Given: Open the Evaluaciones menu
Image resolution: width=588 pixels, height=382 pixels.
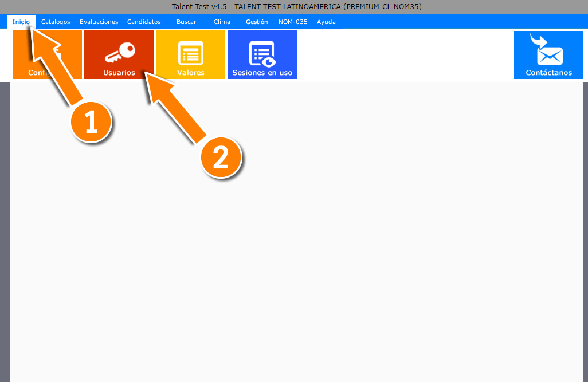Looking at the screenshot, I should [99, 22].
